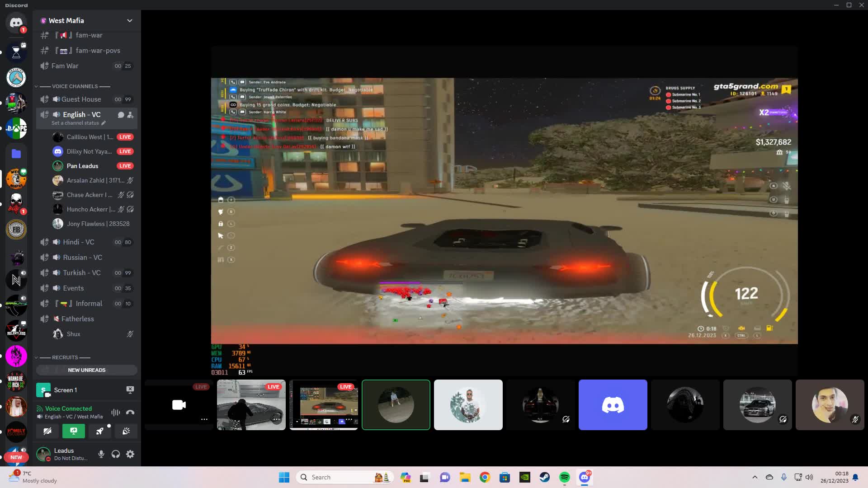Join the Fam War voice channel
This screenshot has width=868, height=488.
pos(87,66)
